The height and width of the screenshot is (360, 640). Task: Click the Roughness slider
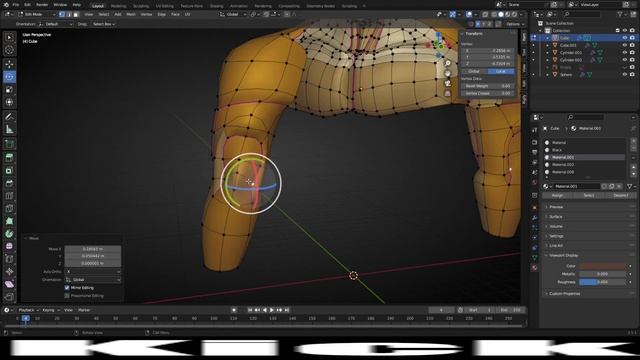pyautogui.click(x=602, y=282)
